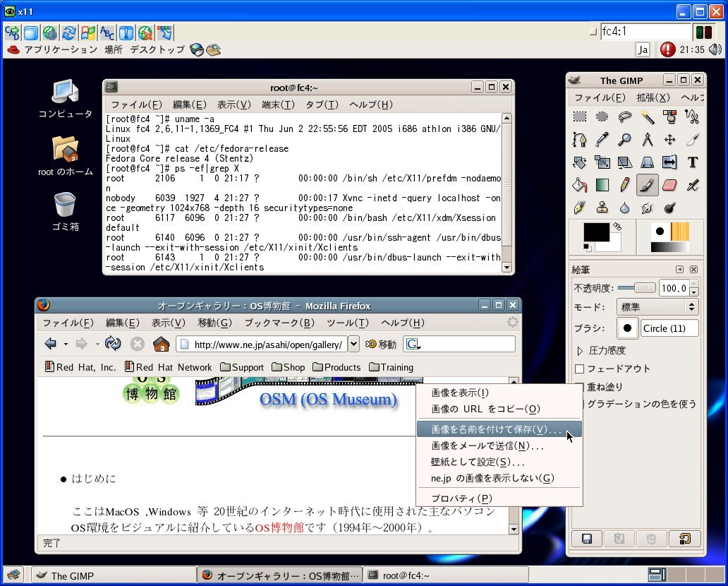Select the Paths tool in GIMP
The width and height of the screenshot is (728, 586).
(579, 139)
